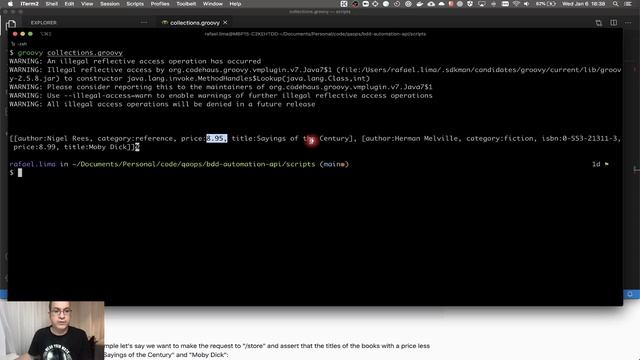The height and width of the screenshot is (360, 640).
Task: Open the Edit menu
Action: 69,4
